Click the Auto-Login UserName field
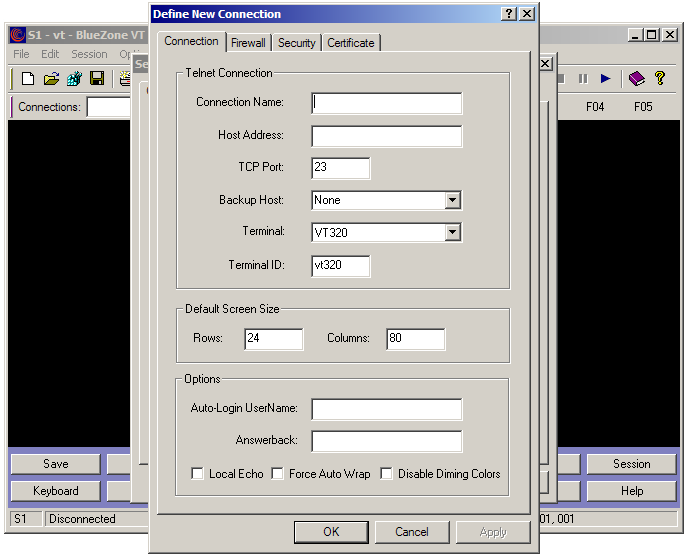 386,409
